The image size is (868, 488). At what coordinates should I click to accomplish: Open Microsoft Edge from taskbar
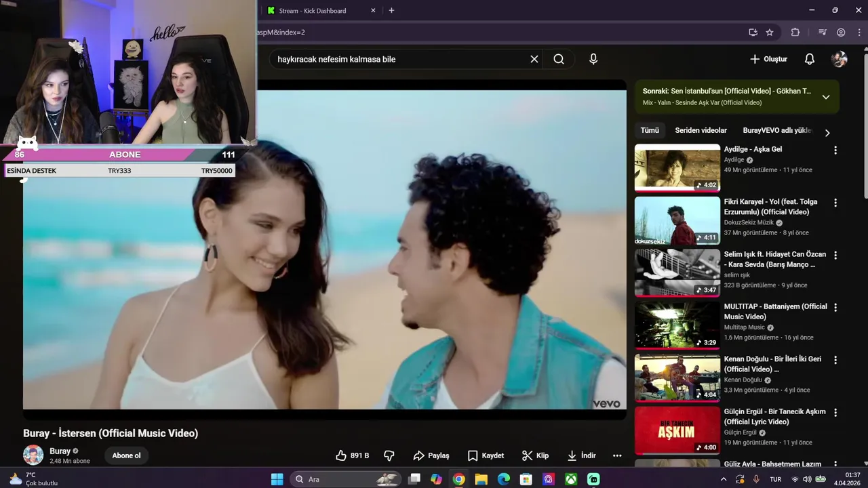(x=503, y=479)
